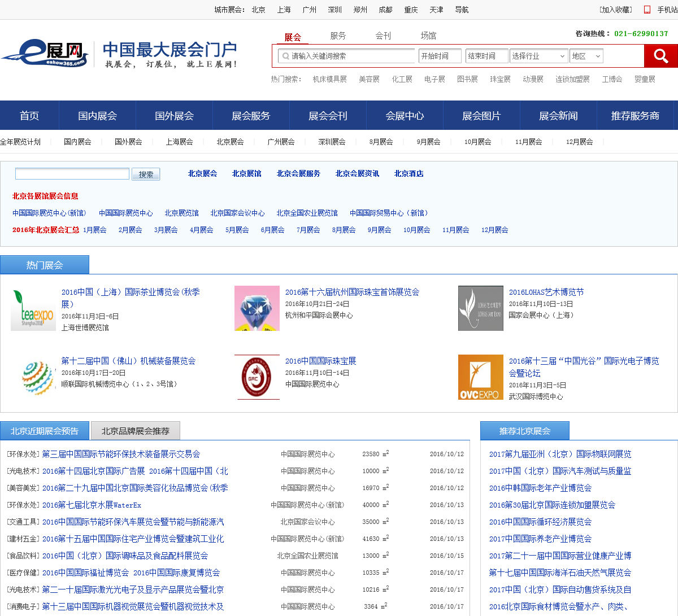Image resolution: width=678 pixels, height=616 pixels.
Task: Open 国外展会 in the blue navigation bar
Action: point(174,116)
